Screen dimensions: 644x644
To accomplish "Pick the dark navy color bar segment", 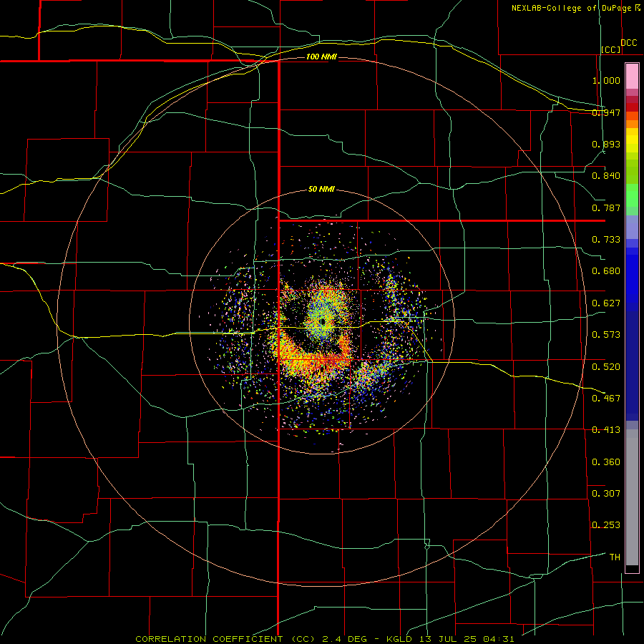I will 632,366.
